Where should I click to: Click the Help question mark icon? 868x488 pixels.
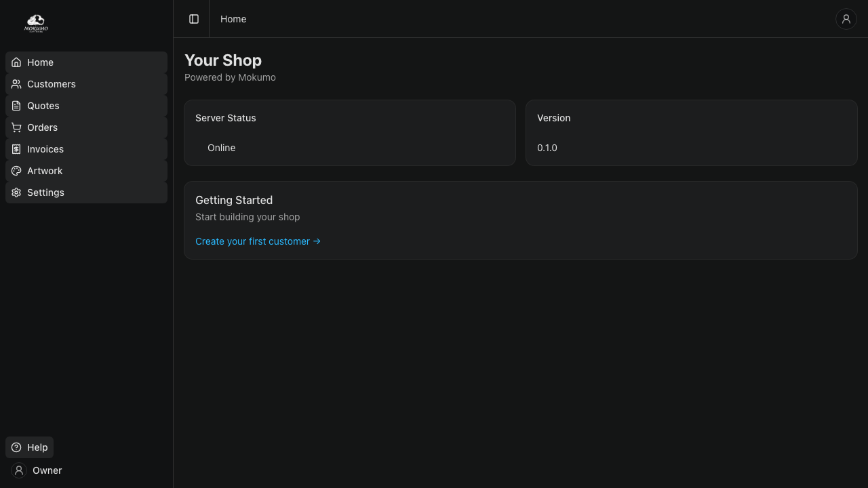pos(16,447)
